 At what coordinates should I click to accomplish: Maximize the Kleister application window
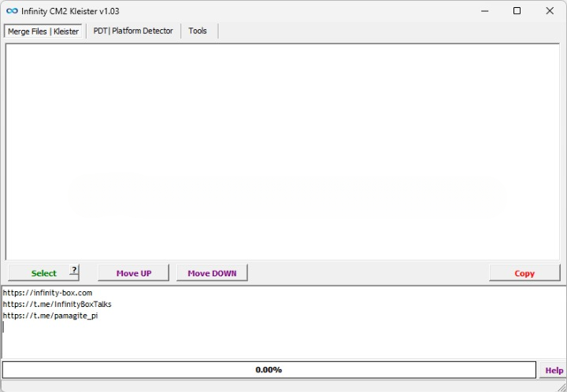517,11
